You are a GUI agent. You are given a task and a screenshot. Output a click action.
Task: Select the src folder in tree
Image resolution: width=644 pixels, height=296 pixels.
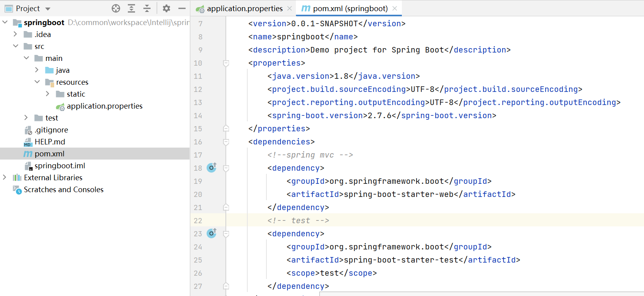point(39,46)
